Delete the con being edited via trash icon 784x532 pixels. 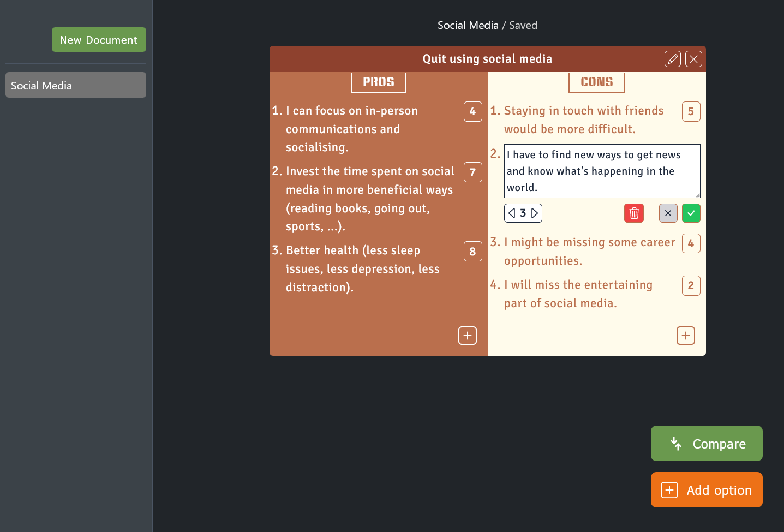coord(633,213)
